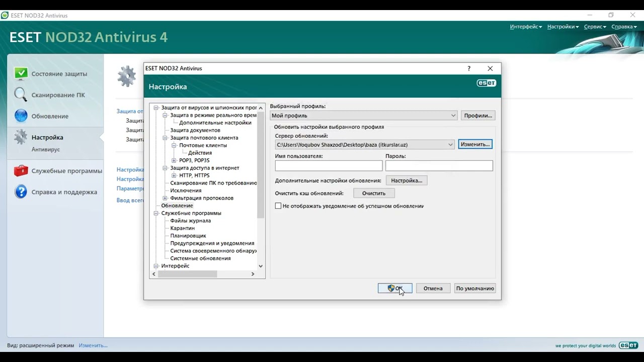This screenshot has height=362, width=644.
Task: Click the Профили... button
Action: [x=478, y=116]
